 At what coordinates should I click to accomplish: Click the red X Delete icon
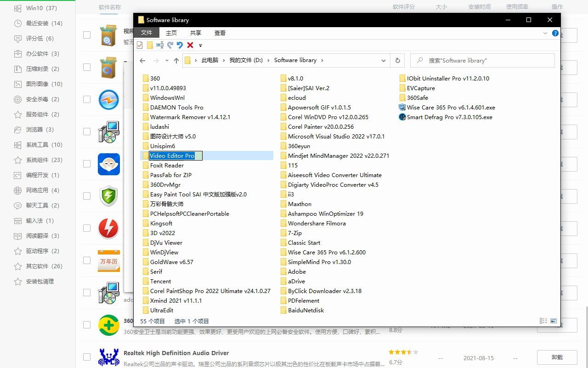click(x=190, y=45)
